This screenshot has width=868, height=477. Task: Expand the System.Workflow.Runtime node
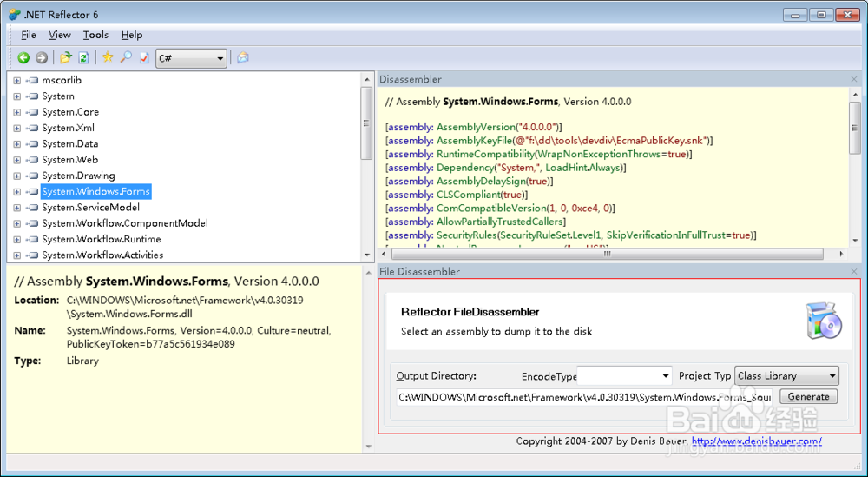(x=17, y=239)
